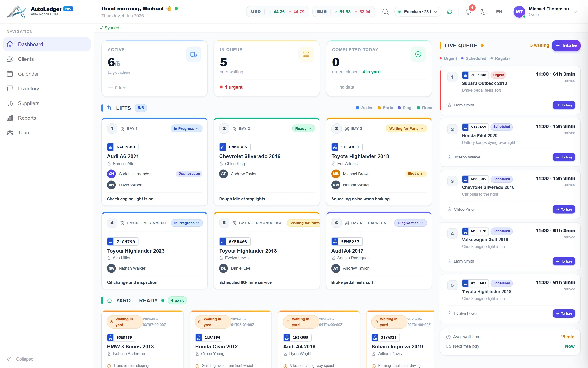Open Bay 3 Waiting for Parts dropdown
Screen dimensions: 588x368
coord(406,129)
